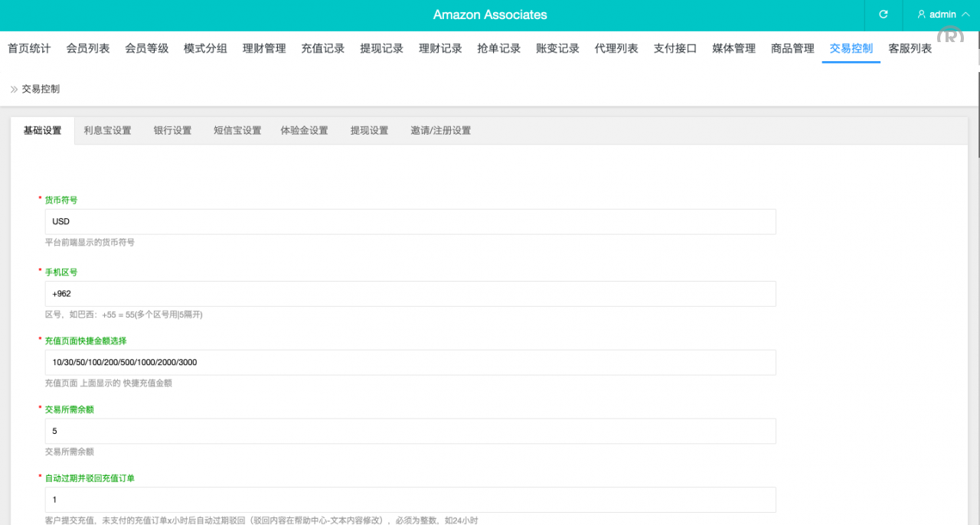Navigate to 商品管理
The height and width of the screenshot is (525, 980).
pyautogui.click(x=792, y=48)
